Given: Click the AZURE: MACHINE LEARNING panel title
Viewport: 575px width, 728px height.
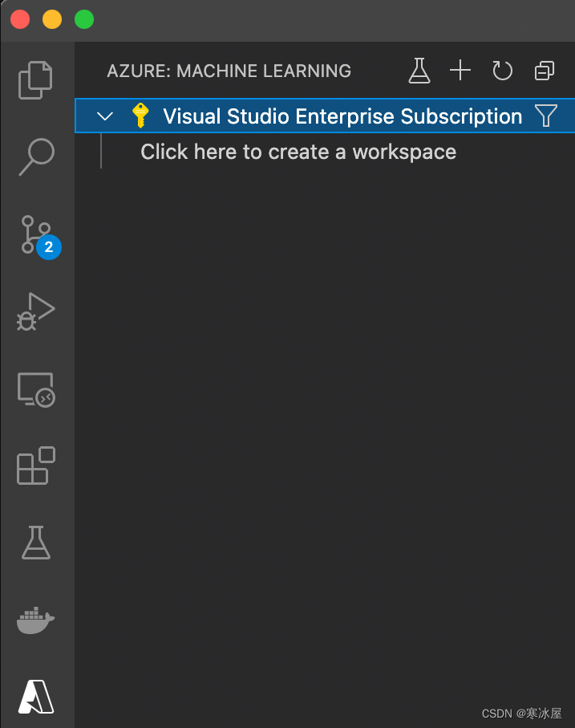Looking at the screenshot, I should (x=229, y=71).
